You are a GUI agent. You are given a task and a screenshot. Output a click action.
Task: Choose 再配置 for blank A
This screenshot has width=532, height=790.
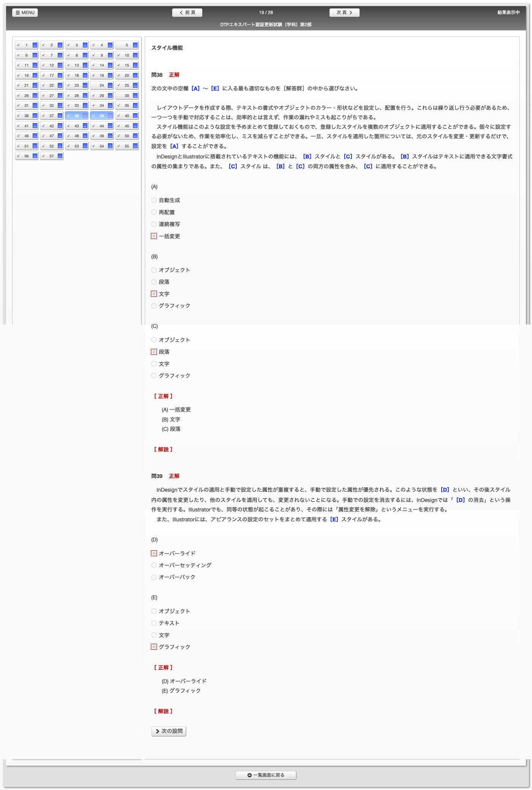[x=154, y=212]
